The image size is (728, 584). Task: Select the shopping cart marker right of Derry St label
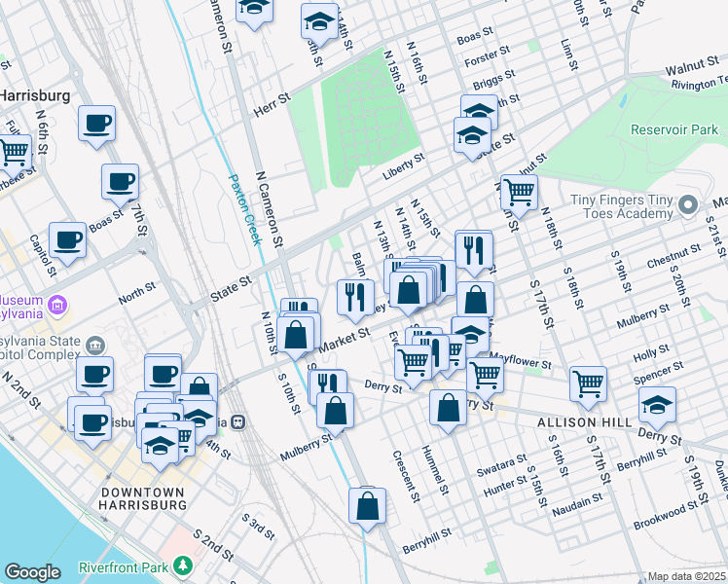(x=413, y=363)
